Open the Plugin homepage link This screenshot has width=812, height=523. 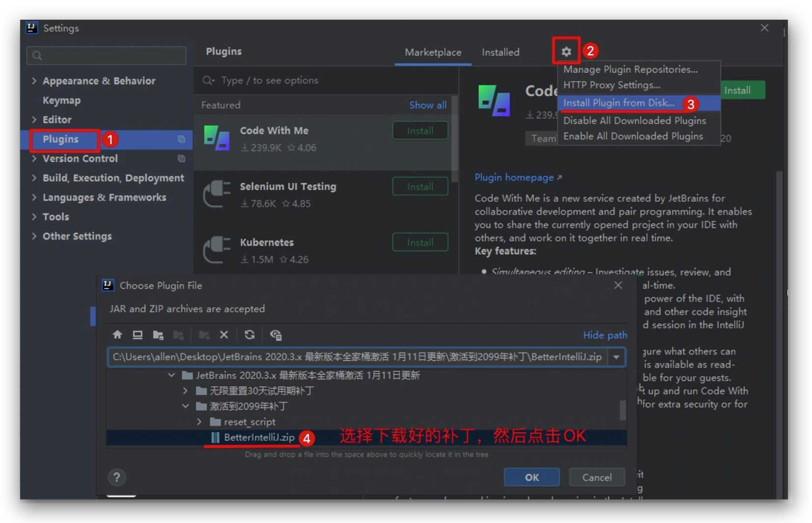(x=517, y=178)
